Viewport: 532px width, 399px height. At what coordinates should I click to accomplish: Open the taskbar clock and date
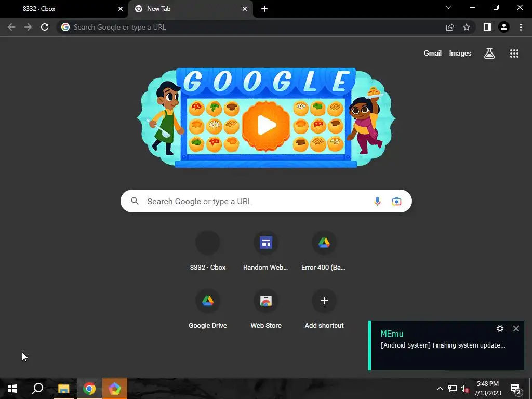(x=487, y=389)
